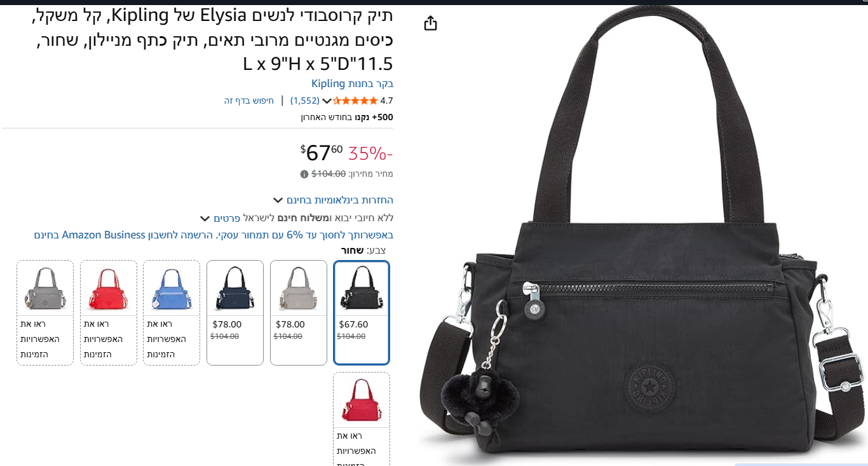The image size is (868, 466).
Task: Select the dark grey bag color option
Action: click(x=45, y=312)
